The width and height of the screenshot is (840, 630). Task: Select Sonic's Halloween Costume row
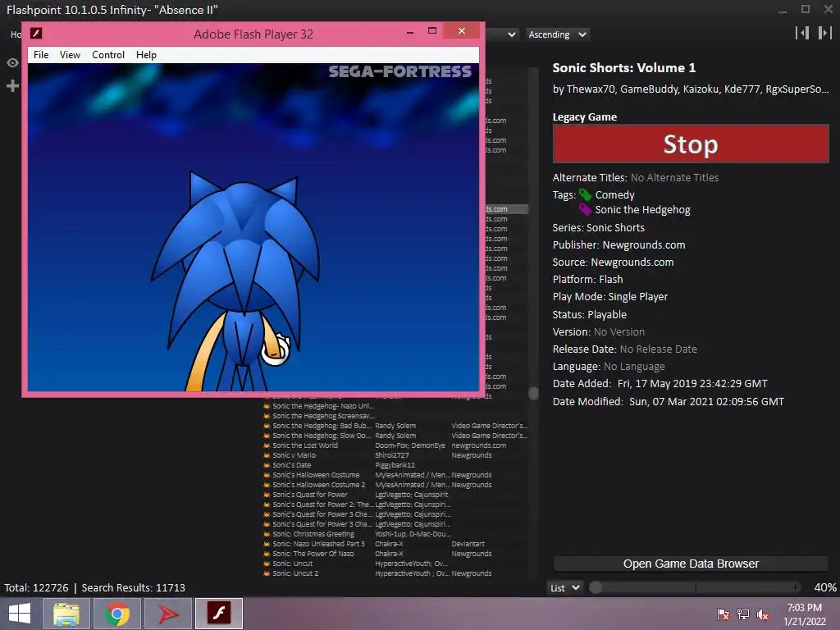click(x=395, y=475)
